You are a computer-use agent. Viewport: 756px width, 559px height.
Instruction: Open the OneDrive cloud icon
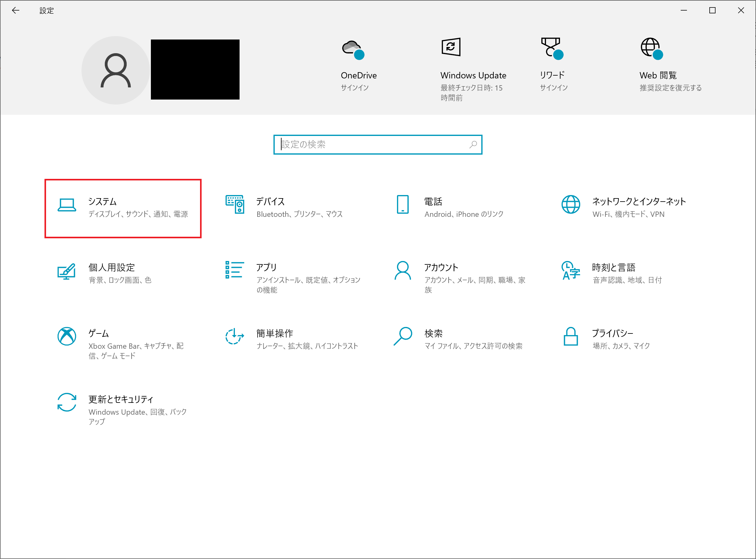(353, 50)
